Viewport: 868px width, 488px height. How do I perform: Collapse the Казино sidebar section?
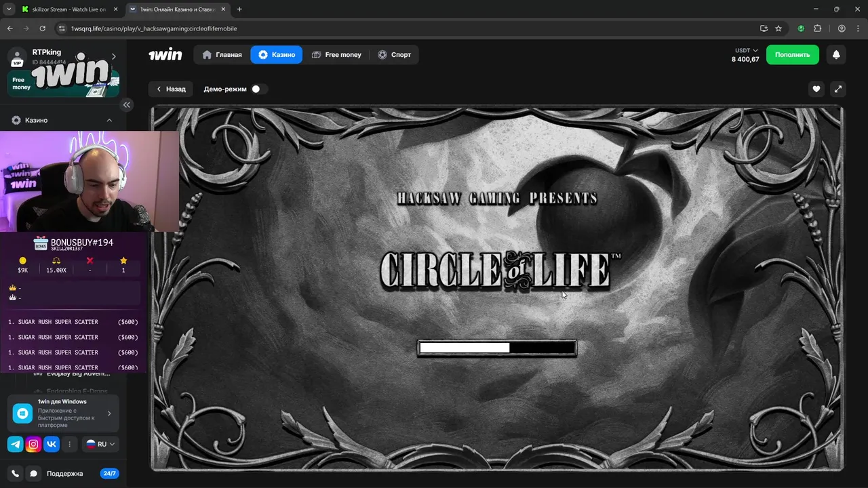click(x=109, y=120)
